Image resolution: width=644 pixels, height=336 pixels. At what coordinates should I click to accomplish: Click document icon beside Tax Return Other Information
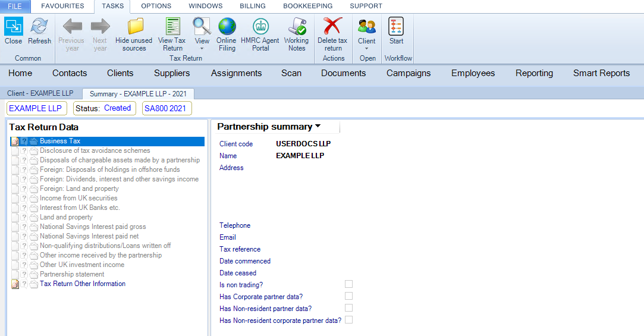pyautogui.click(x=15, y=284)
